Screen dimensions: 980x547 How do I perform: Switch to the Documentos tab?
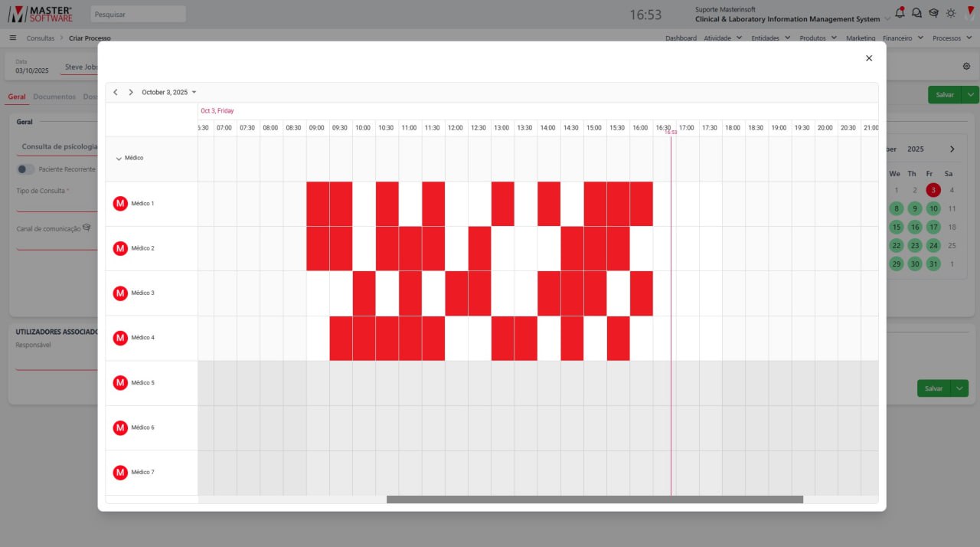tap(54, 97)
